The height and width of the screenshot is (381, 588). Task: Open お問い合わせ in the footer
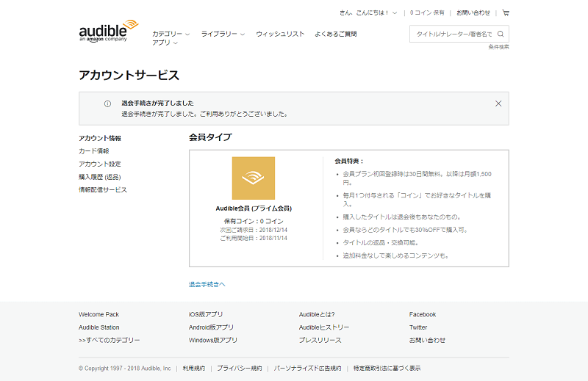coord(427,340)
